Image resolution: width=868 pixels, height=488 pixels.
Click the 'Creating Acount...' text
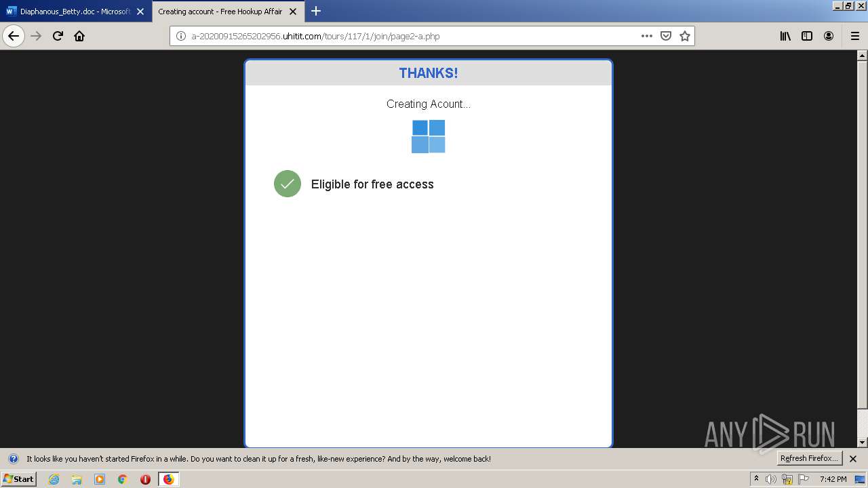429,104
